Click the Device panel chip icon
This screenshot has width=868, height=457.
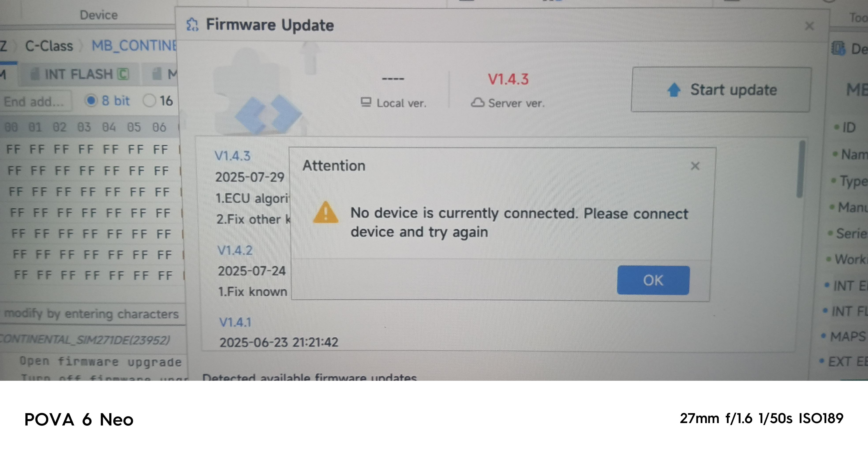point(838,48)
